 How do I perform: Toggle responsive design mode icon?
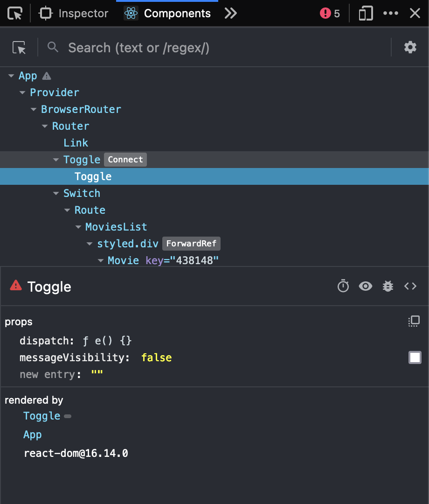(366, 14)
